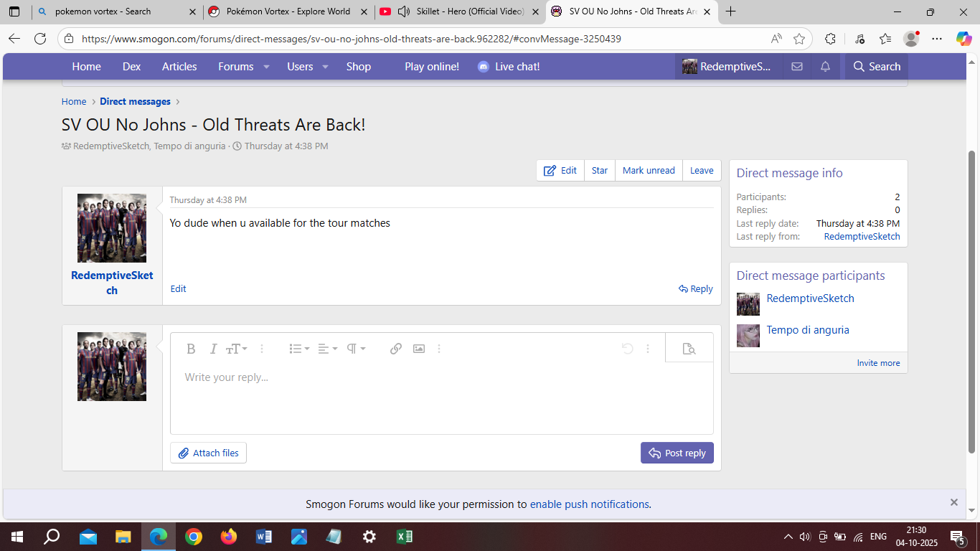
Task: Open Live chat! Discord link
Action: (509, 67)
